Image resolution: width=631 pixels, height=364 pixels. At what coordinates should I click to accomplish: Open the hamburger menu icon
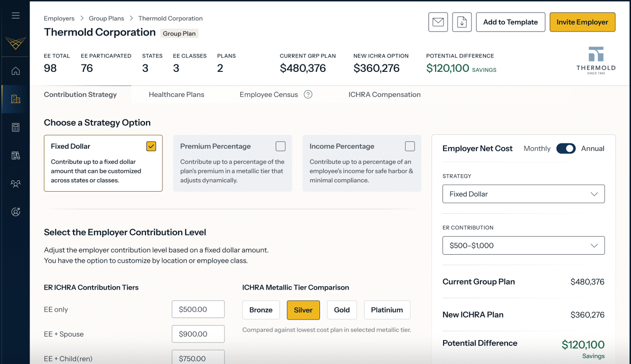pos(15,15)
